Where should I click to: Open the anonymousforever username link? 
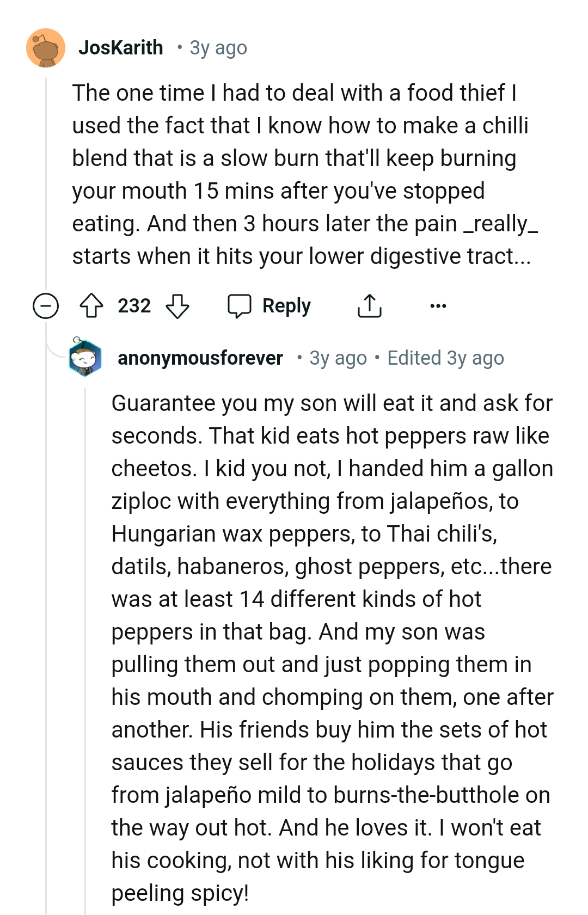click(x=200, y=358)
